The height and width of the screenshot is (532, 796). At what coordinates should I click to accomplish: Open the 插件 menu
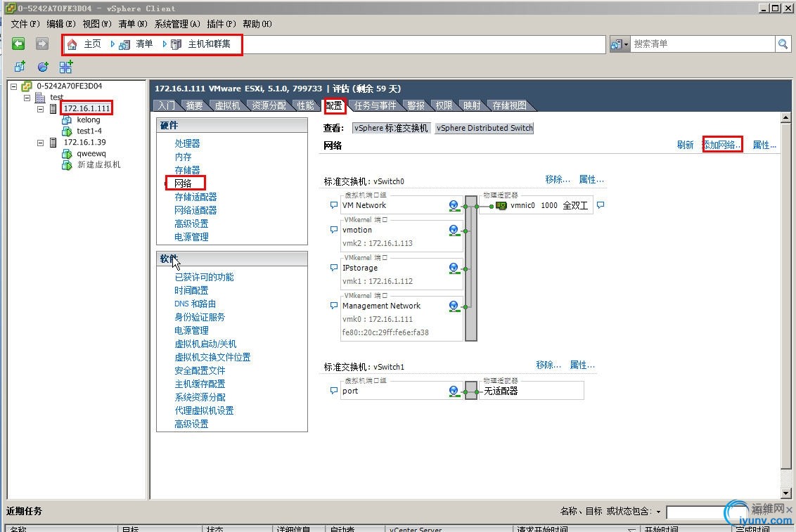(x=222, y=24)
